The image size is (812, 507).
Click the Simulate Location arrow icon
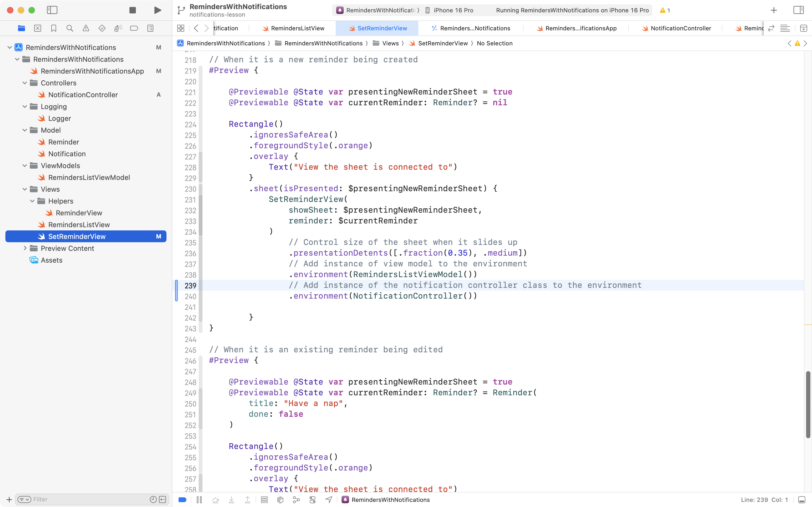point(329,500)
